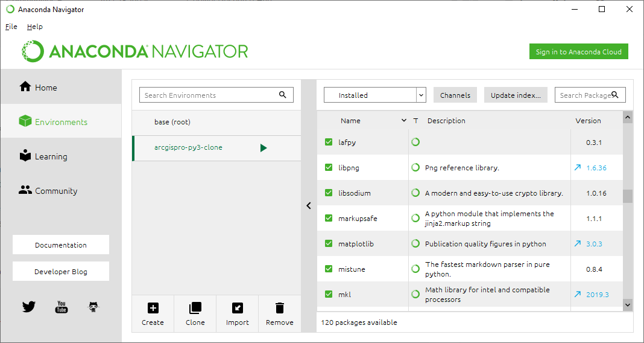The image size is (644, 343).
Task: Focus the Search Packages field
Action: pos(590,95)
